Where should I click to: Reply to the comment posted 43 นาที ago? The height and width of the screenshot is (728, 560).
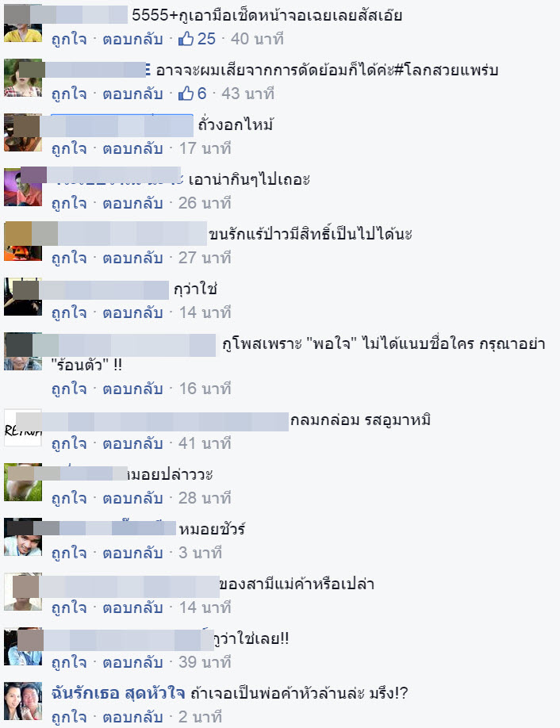tap(132, 94)
